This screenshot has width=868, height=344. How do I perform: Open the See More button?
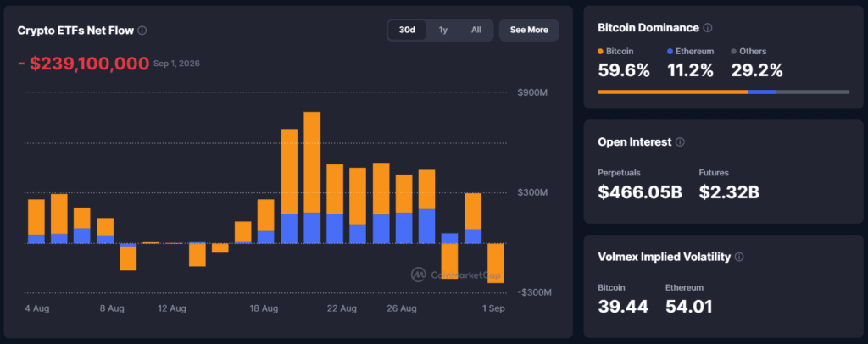(529, 30)
